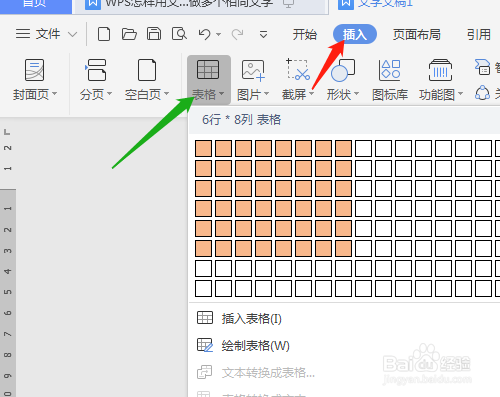Image resolution: width=500 pixels, height=397 pixels.
Task: Select the 插入 ribbon tab
Action: click(x=355, y=34)
